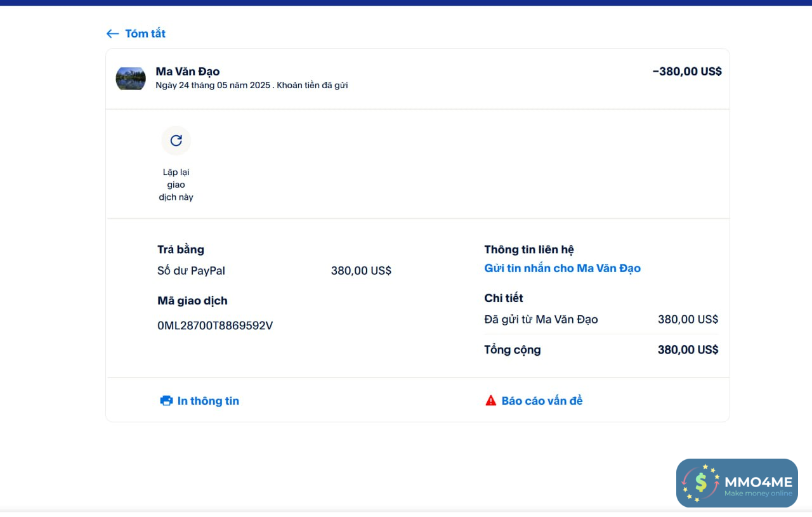The width and height of the screenshot is (812, 517).
Task: Go back via the Tóm tắt link
Action: pos(145,34)
